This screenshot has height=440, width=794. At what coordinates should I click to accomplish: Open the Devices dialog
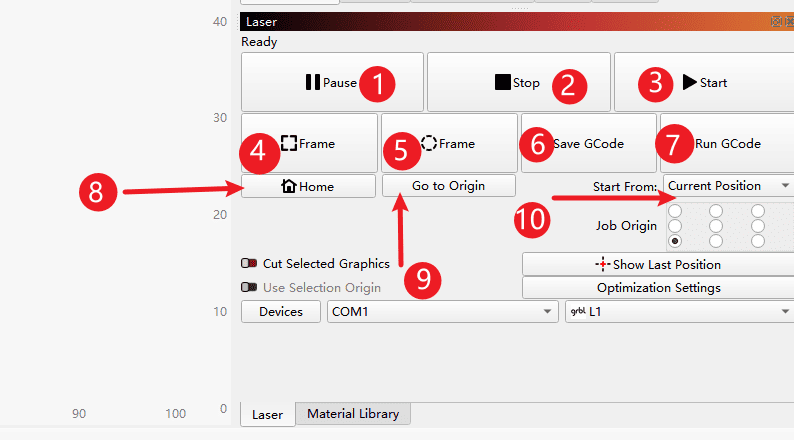tap(281, 312)
